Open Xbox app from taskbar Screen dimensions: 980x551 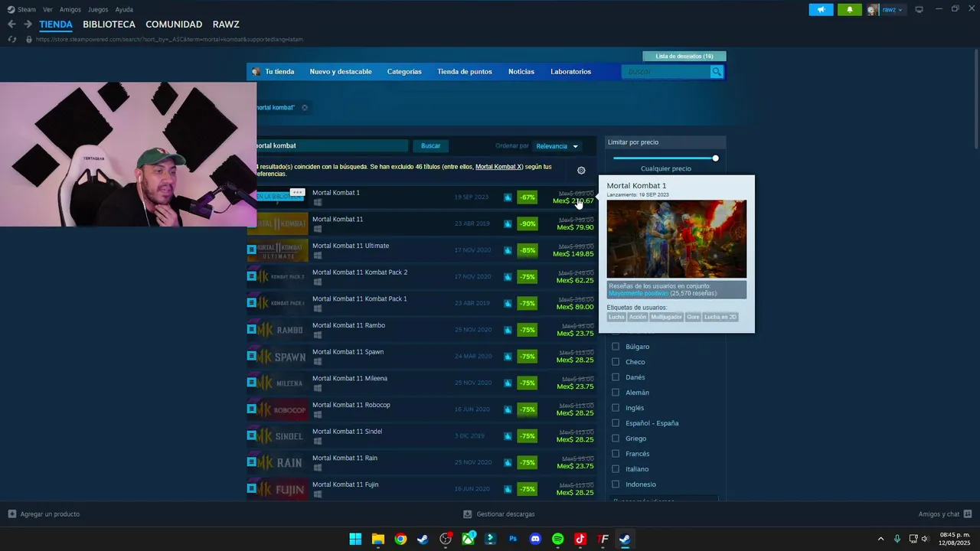coord(468,539)
